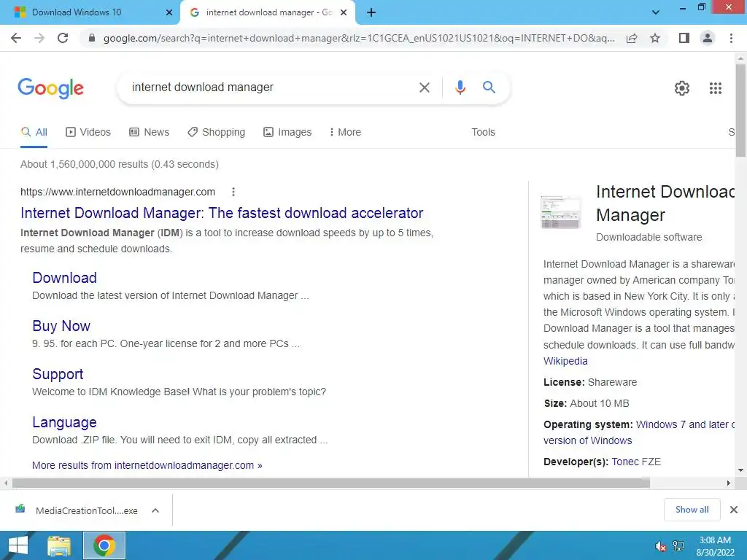Click the Google logo
This screenshot has height=560, width=747.
coord(50,88)
